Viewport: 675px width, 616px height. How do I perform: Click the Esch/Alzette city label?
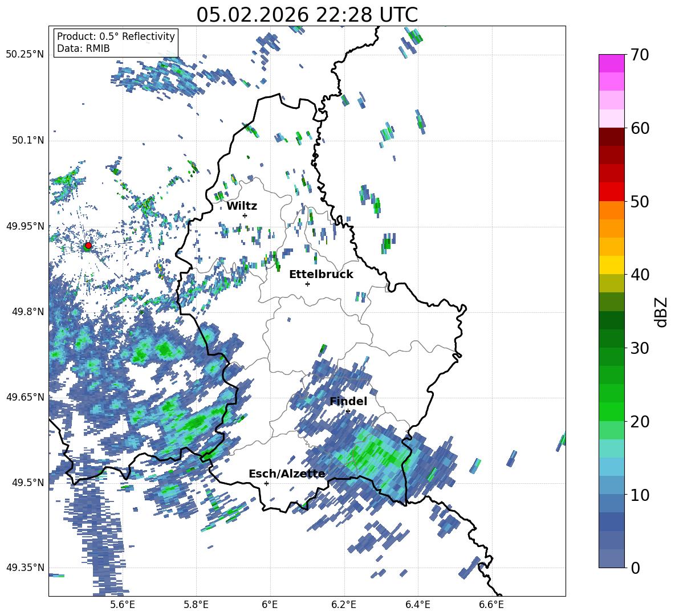coord(287,474)
